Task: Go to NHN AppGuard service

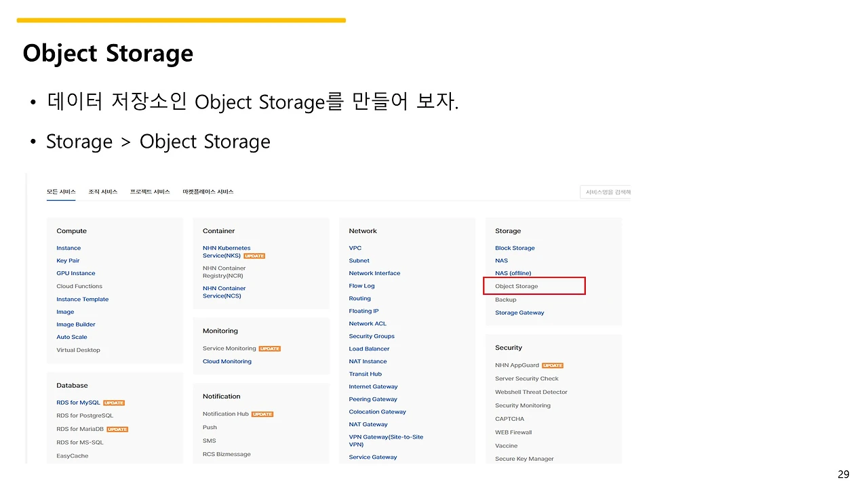Action: 517,365
